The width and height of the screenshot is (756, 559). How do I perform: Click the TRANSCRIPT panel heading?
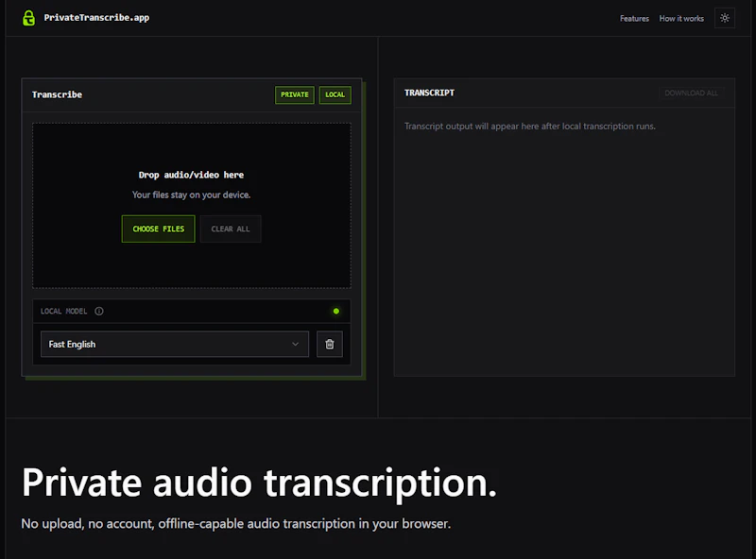[429, 93]
